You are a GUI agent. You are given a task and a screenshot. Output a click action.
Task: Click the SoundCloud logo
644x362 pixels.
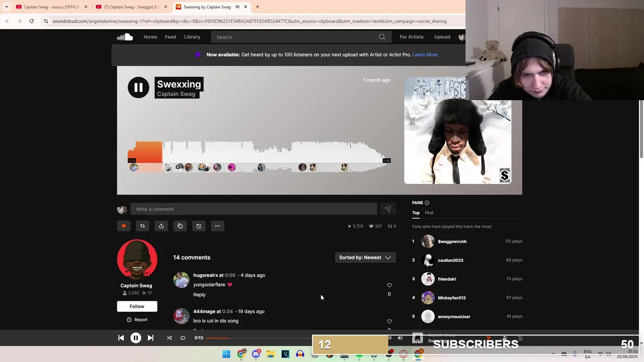pos(125,37)
